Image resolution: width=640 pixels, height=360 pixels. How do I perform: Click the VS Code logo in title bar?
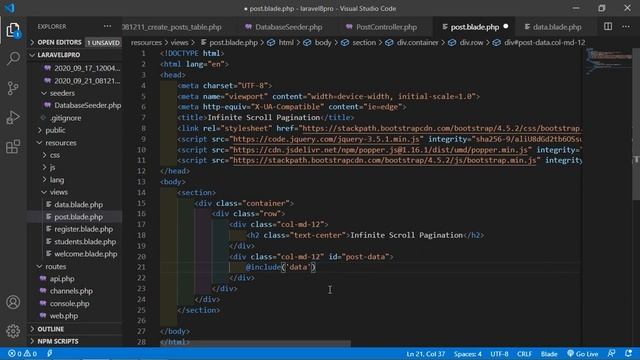point(9,8)
